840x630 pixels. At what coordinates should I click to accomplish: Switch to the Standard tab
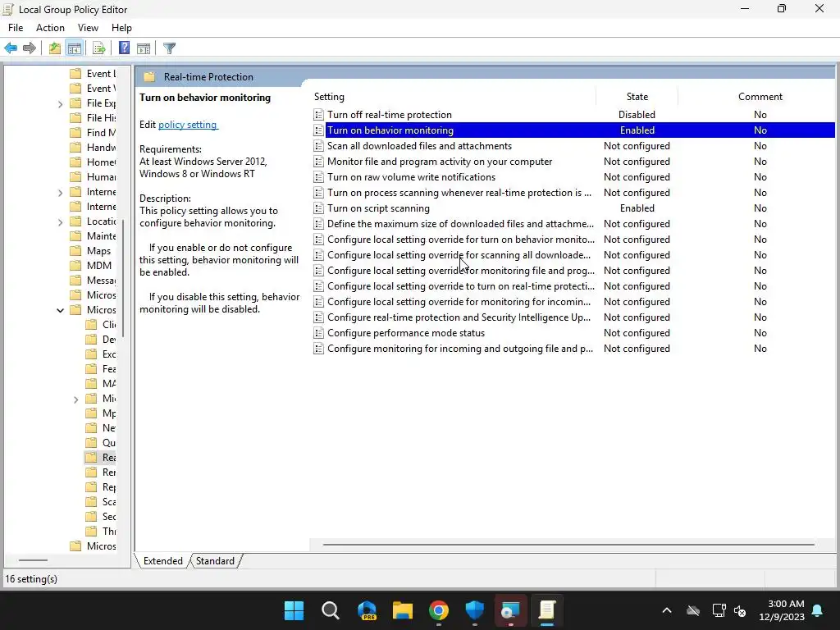click(215, 561)
